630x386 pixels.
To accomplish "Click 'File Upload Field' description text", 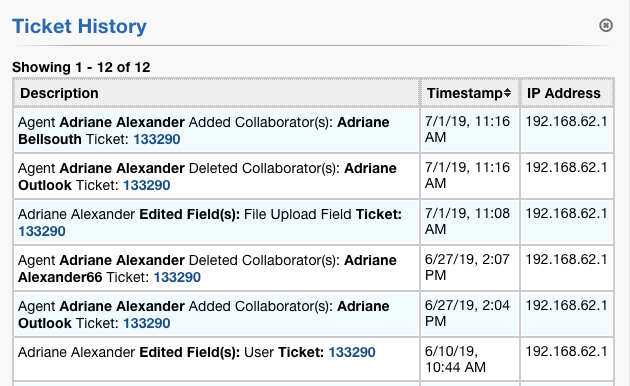I will pyautogui.click(x=298, y=214).
